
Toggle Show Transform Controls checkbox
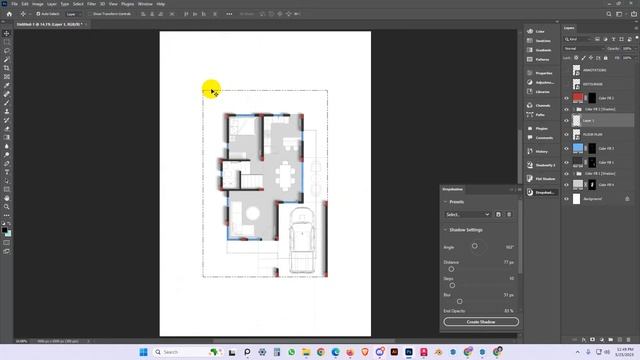click(x=91, y=14)
